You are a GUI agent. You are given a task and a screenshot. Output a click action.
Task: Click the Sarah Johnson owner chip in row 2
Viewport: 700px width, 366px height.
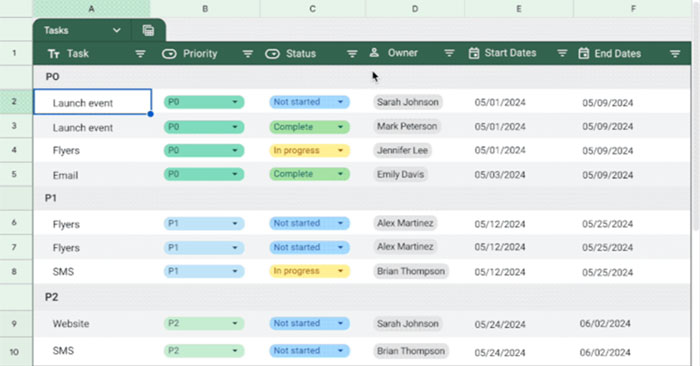(408, 102)
